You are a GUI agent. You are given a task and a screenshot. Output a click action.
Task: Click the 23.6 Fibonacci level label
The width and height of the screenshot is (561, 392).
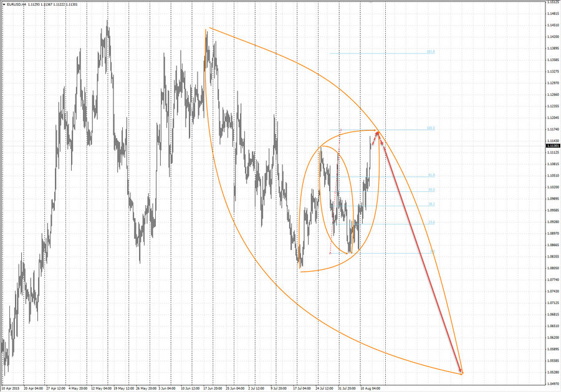point(431,222)
